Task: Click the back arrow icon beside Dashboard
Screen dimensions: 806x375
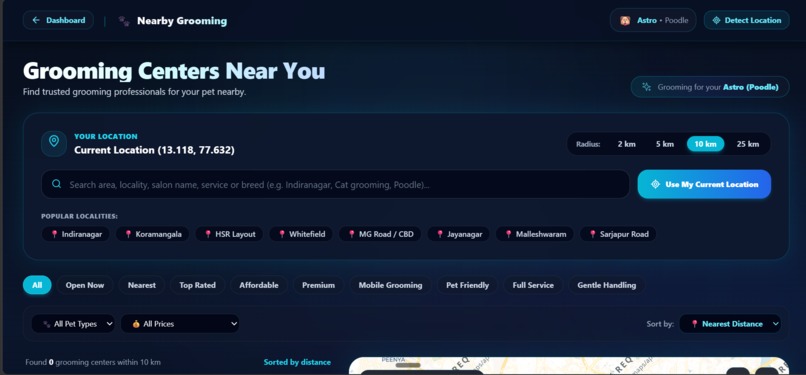Action: click(35, 20)
